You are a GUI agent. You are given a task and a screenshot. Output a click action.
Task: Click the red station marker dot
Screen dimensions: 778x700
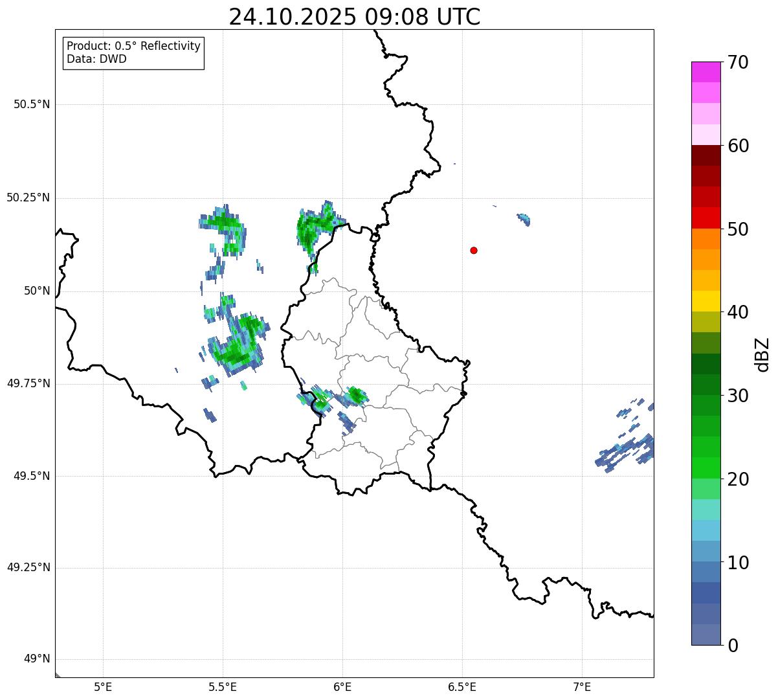(x=474, y=250)
